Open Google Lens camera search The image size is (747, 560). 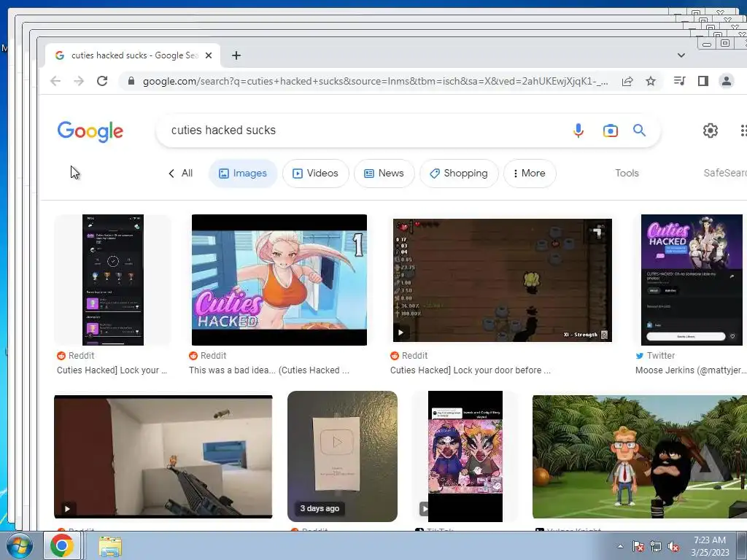611,131
